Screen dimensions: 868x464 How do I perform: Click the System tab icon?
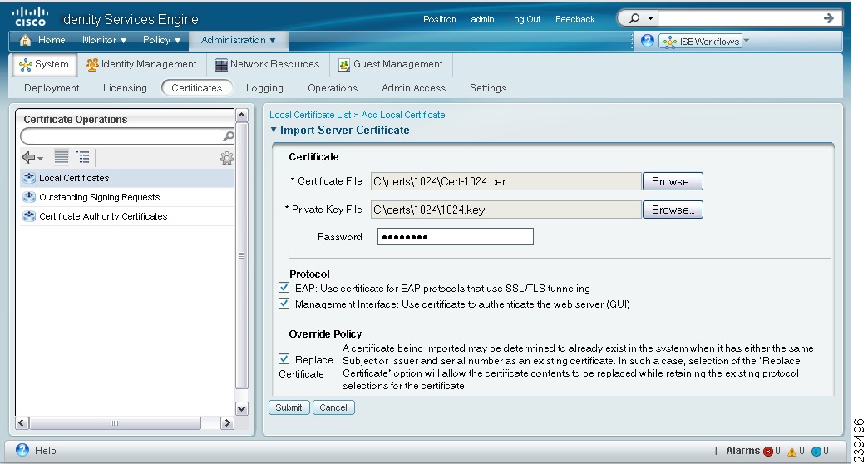pos(26,65)
